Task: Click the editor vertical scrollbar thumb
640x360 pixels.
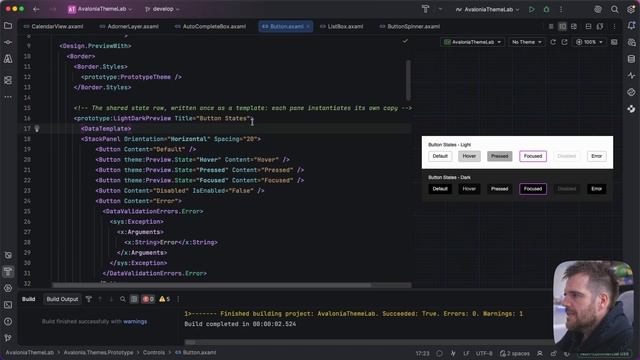Action: [x=408, y=80]
